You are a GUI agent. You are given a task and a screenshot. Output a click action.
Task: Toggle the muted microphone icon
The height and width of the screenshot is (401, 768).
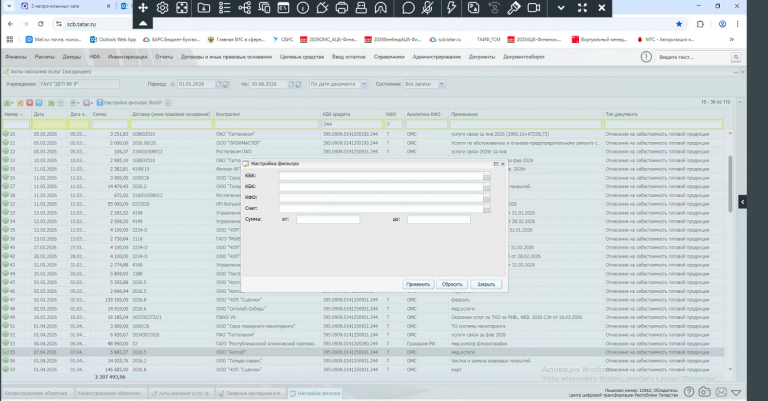pyautogui.click(x=427, y=8)
